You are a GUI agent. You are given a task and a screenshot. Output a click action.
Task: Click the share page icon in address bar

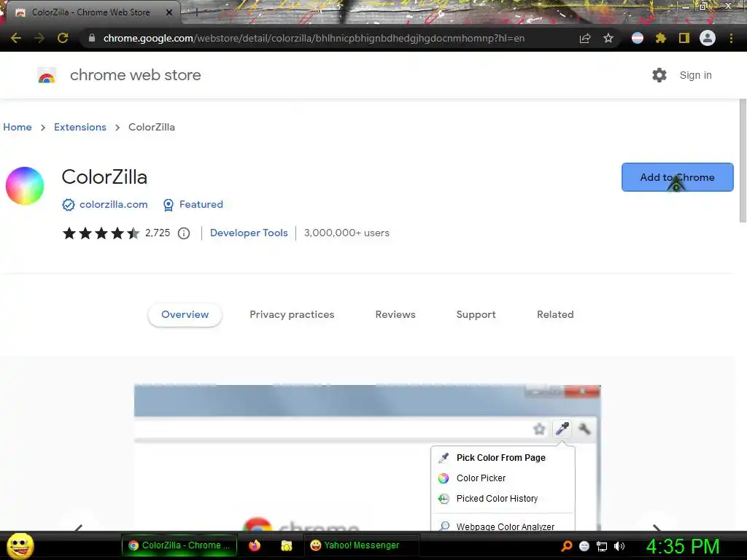pos(585,38)
